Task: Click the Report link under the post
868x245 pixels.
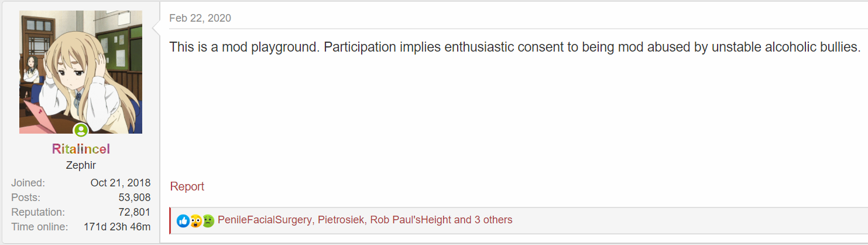Action: (x=187, y=186)
